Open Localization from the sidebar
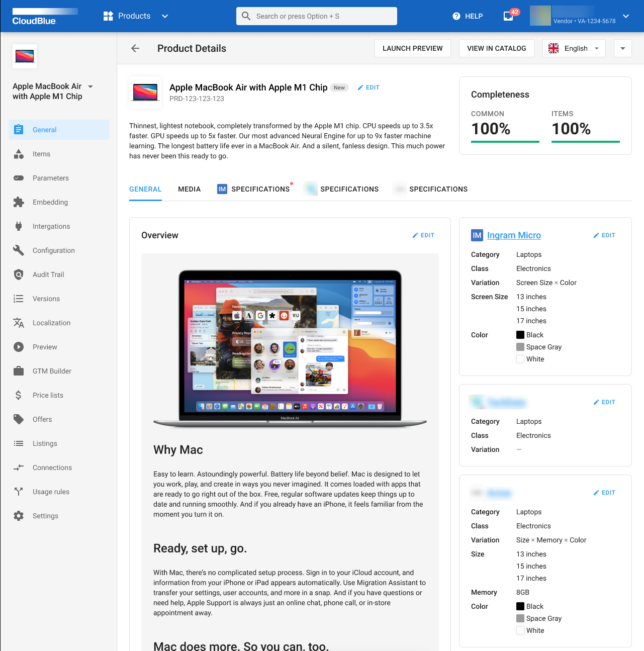The width and height of the screenshot is (644, 651). tap(51, 323)
